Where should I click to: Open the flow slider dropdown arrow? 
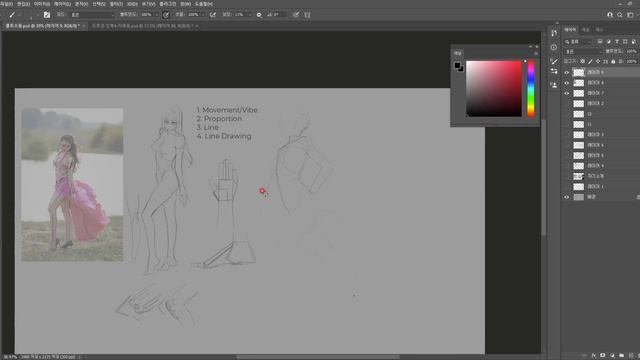pos(203,15)
